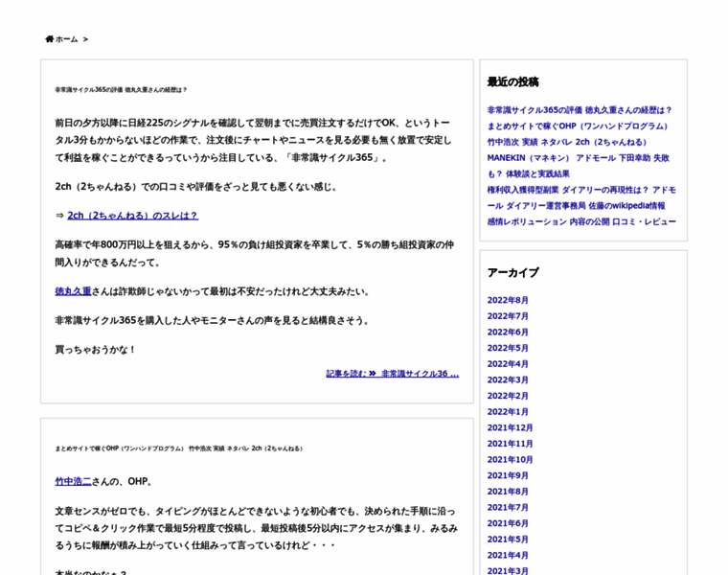
Task: Open the 2022年1月 archive
Action: [x=508, y=412]
